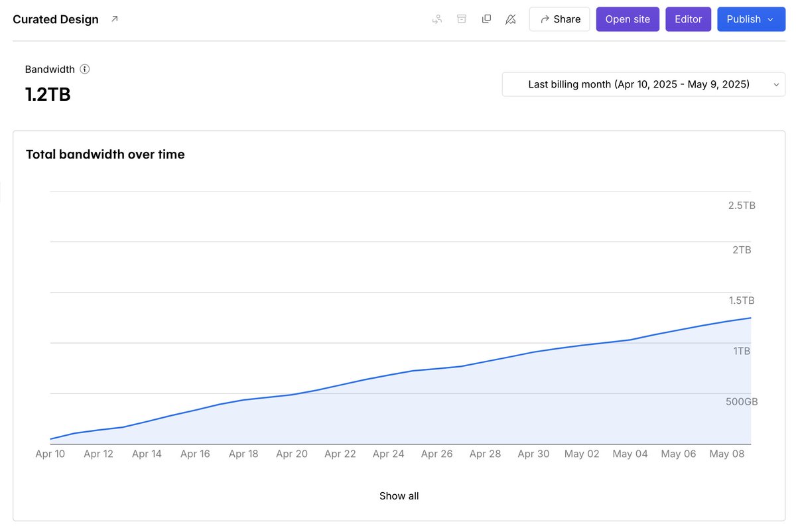Image resolution: width=796 pixels, height=532 pixels.
Task: Click the duplicate site icon
Action: click(x=486, y=19)
